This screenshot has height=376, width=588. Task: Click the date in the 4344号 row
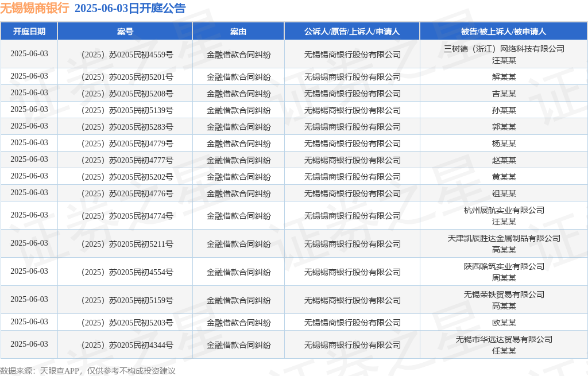pos(29,344)
